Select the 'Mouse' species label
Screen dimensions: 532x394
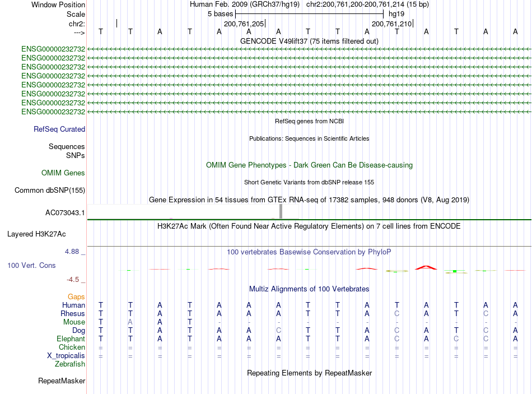74,322
